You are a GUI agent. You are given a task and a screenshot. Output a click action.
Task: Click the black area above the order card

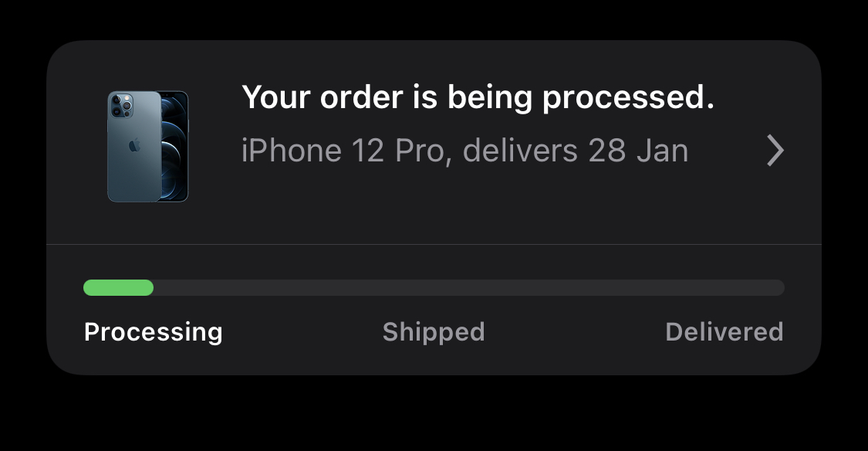(x=434, y=19)
